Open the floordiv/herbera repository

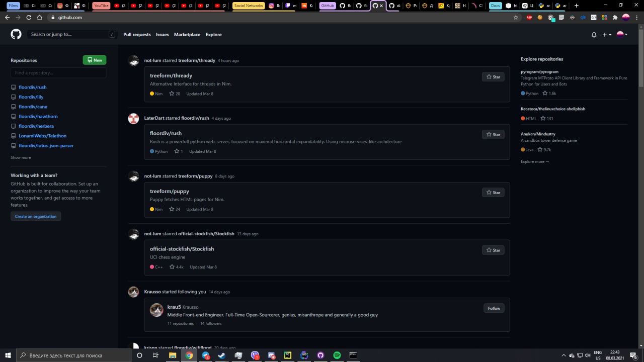pyautogui.click(x=36, y=126)
